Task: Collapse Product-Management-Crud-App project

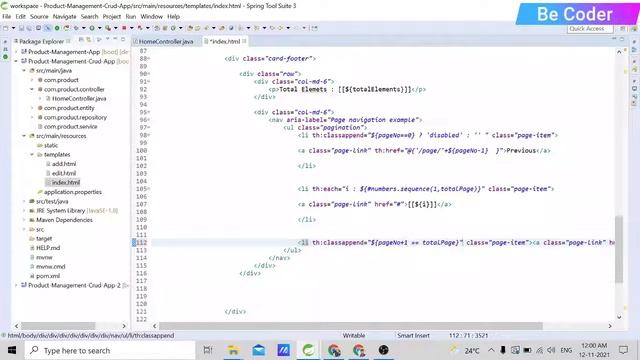Action: pos(16,61)
